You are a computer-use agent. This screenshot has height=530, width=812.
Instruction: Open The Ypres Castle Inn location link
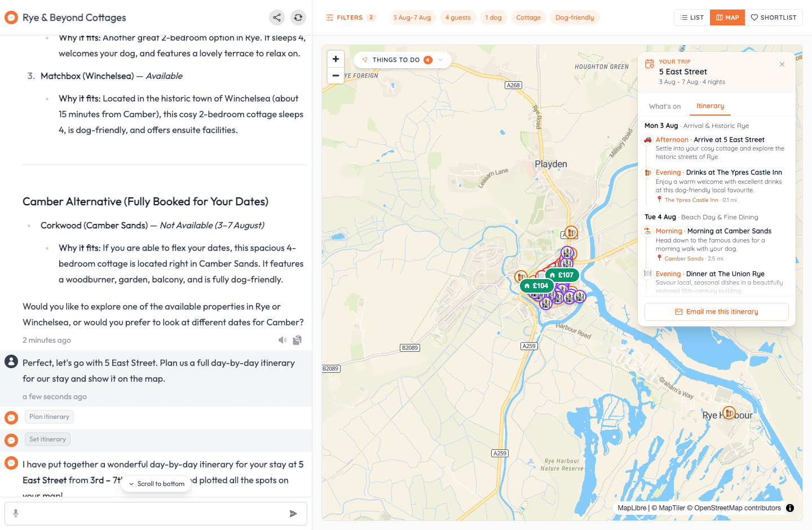click(691, 200)
